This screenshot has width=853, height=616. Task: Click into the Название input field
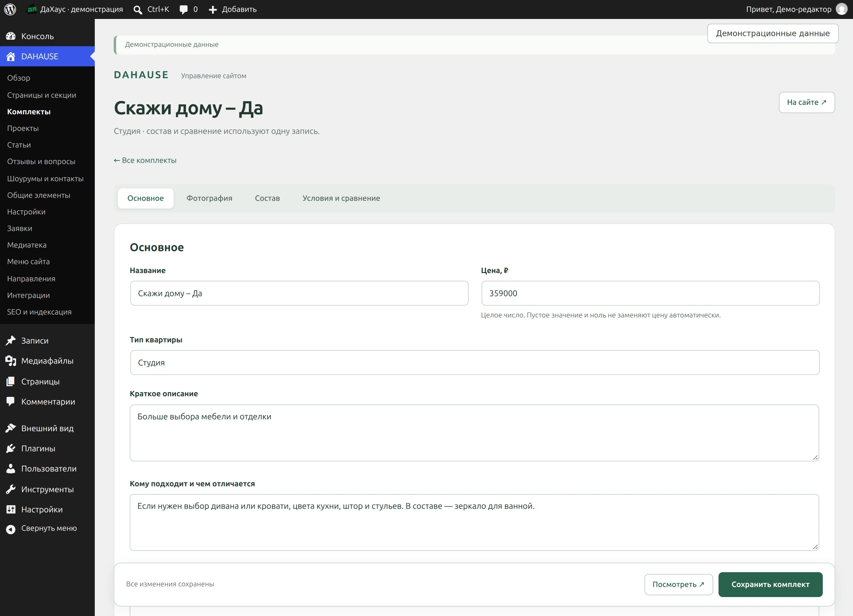point(299,293)
